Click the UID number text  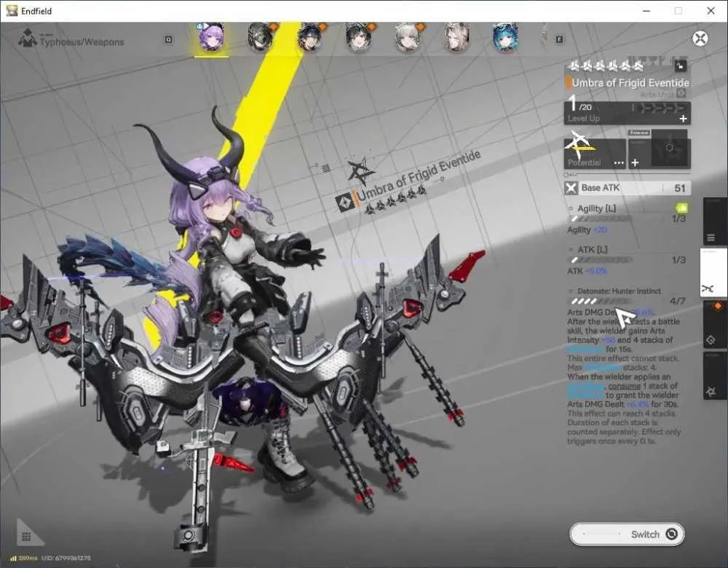pyautogui.click(x=66, y=558)
